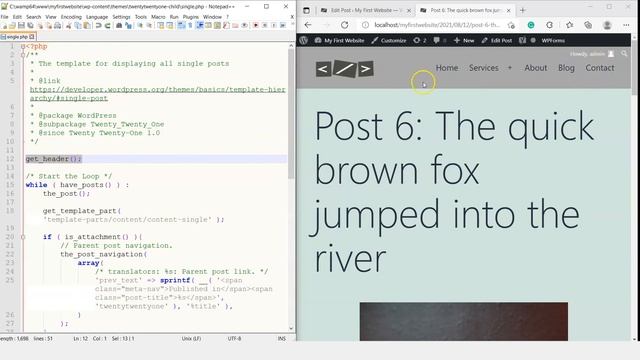This screenshot has height=360, width=640.
Task: Click New in the WordPress admin bar
Action: 464,40
